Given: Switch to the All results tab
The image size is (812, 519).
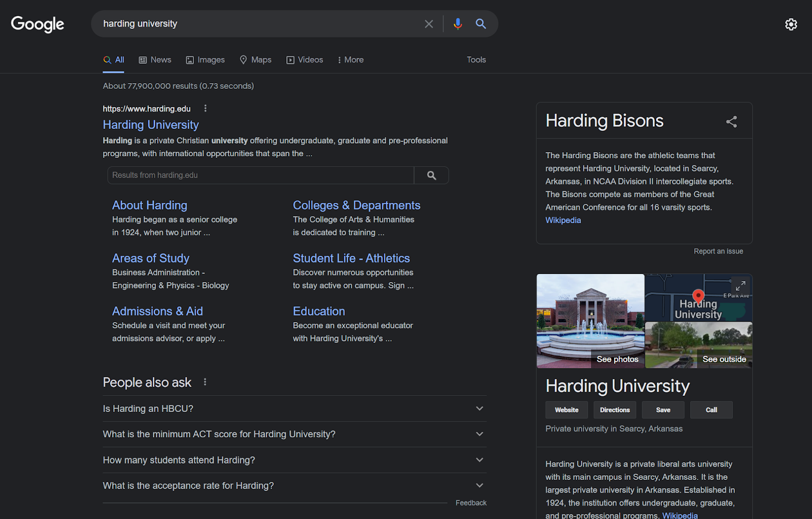Looking at the screenshot, I should coord(114,60).
